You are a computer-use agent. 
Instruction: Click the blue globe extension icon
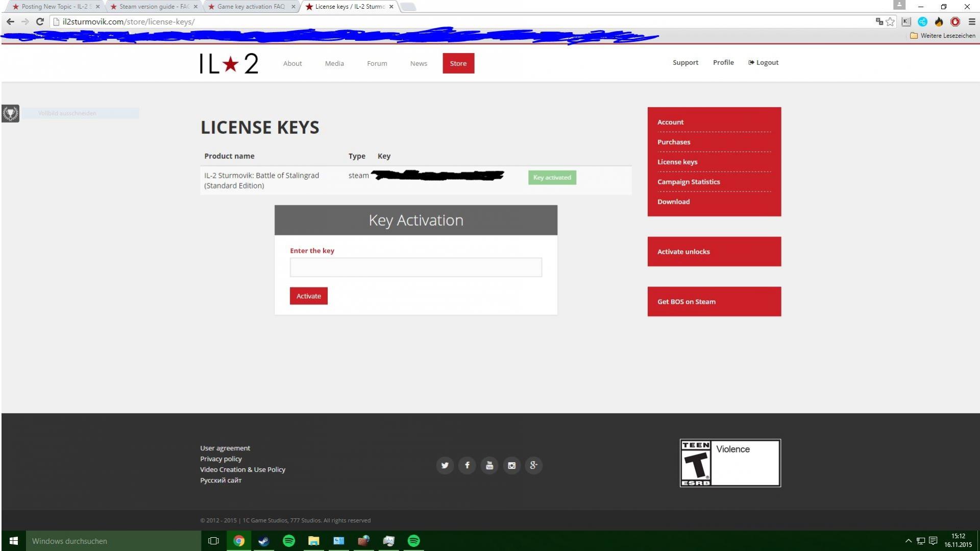point(922,21)
